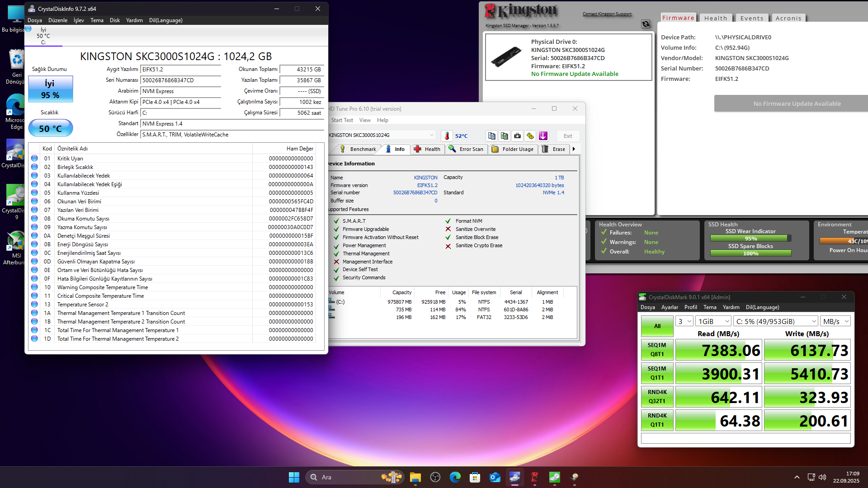Select the Birleşik Sıcaklık attribute row

[x=172, y=167]
